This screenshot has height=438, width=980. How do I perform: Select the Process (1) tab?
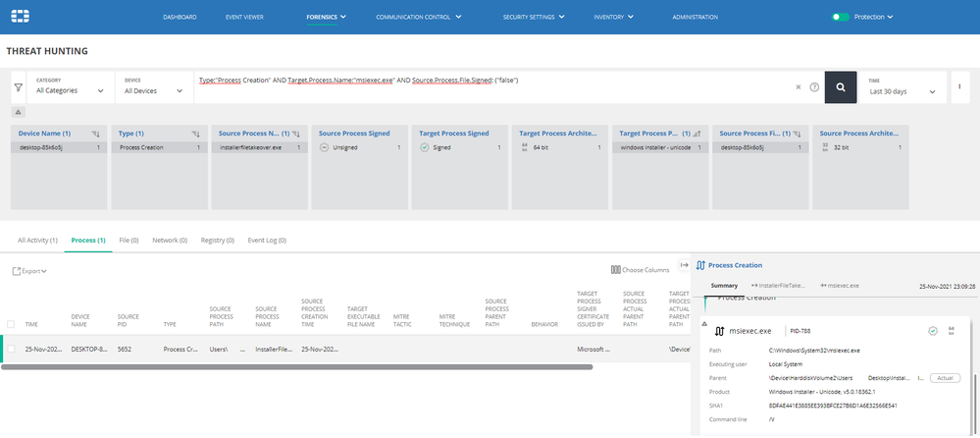tap(88, 241)
